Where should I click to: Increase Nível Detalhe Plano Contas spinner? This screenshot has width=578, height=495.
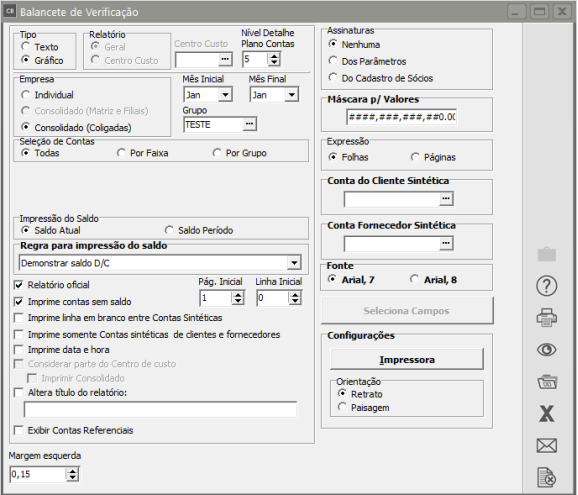point(274,56)
